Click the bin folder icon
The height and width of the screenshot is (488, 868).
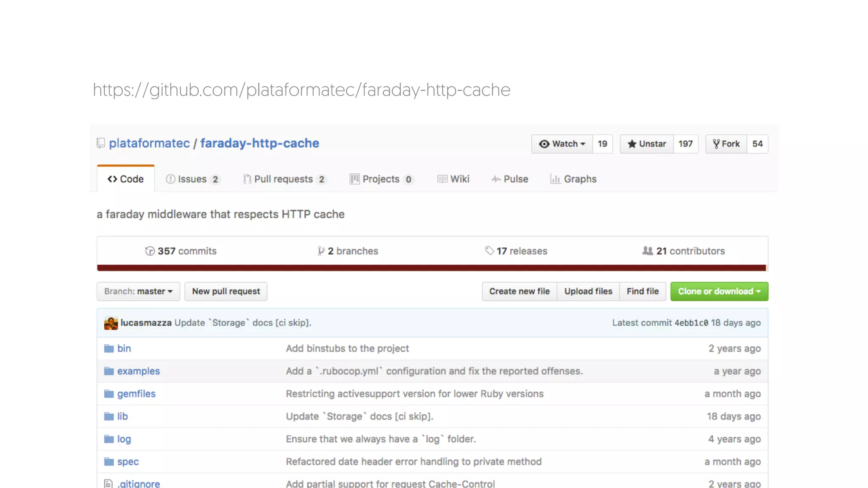(109, 349)
